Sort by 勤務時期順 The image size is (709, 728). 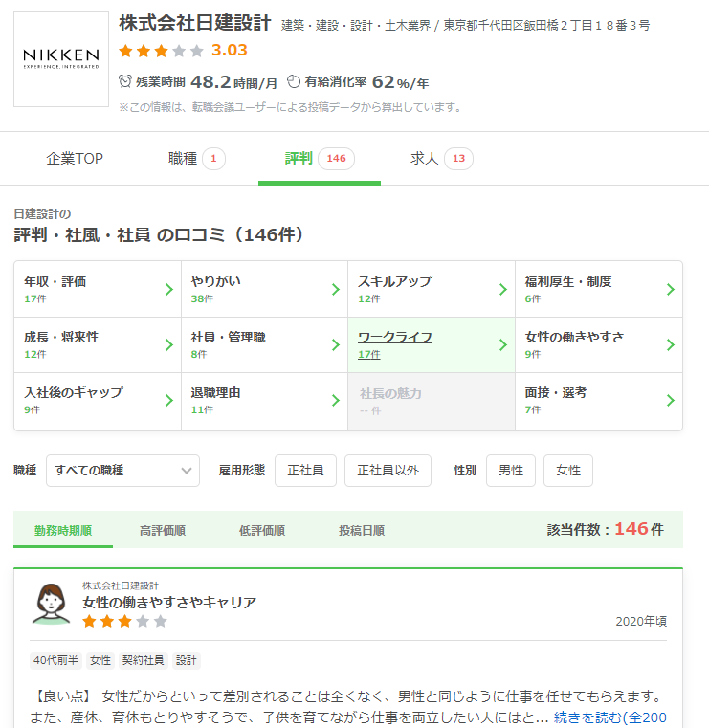pyautogui.click(x=63, y=530)
